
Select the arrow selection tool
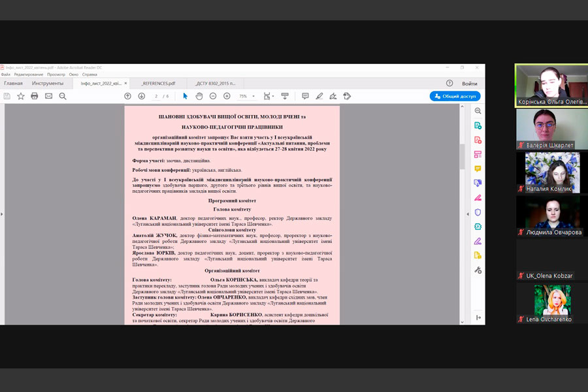[185, 96]
